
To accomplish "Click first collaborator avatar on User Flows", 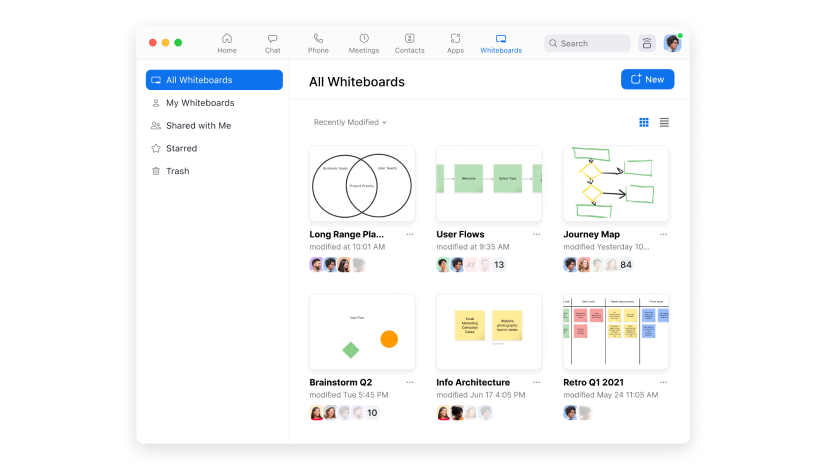I will [444, 265].
